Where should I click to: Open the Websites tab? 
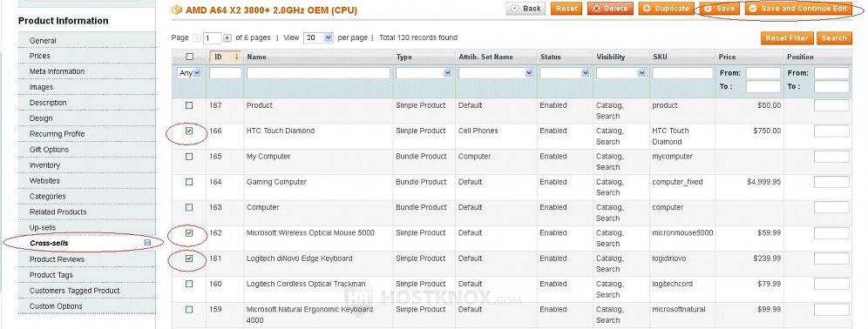[87, 180]
